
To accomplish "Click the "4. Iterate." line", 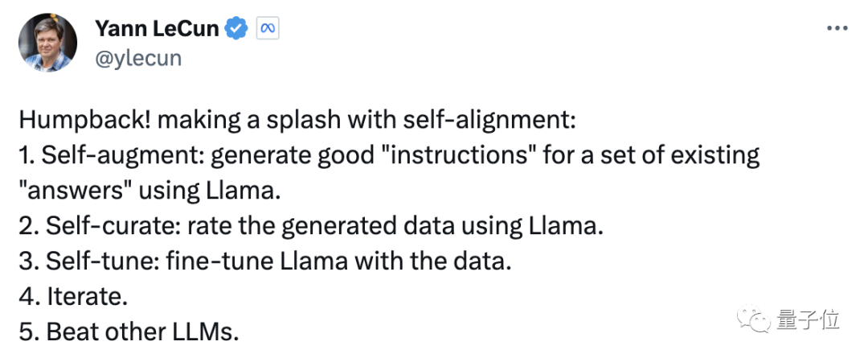I will point(73,297).
